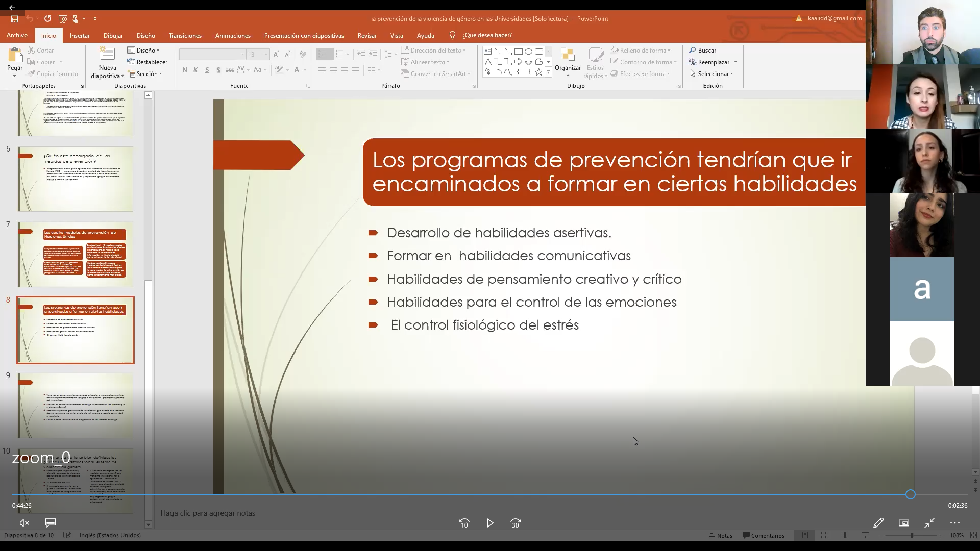Screen dimensions: 980x551
Task: Switch to Animaciones tab
Action: 233,36
